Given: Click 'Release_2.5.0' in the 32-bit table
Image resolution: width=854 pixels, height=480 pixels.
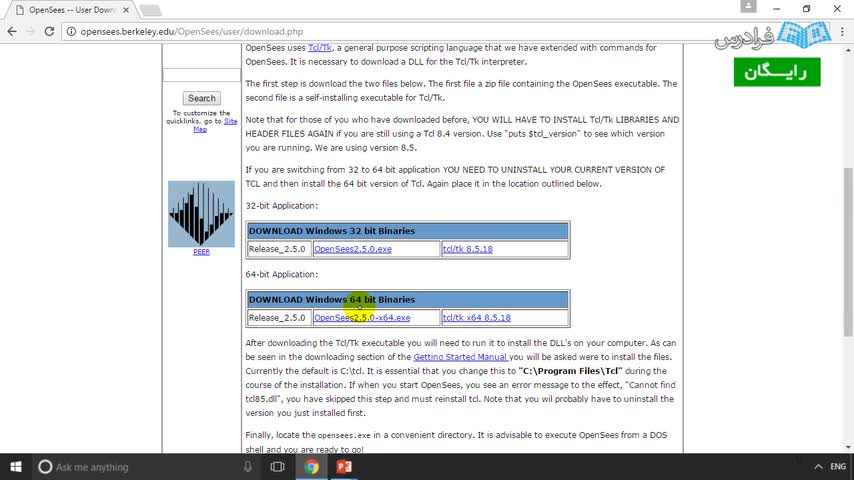Looking at the screenshot, I should click(277, 249).
